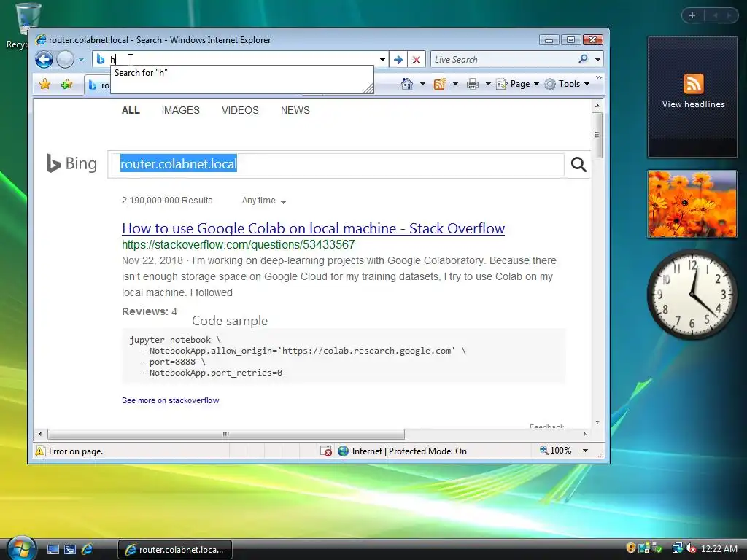Click Internet Protected Mode status zone

coord(403,451)
